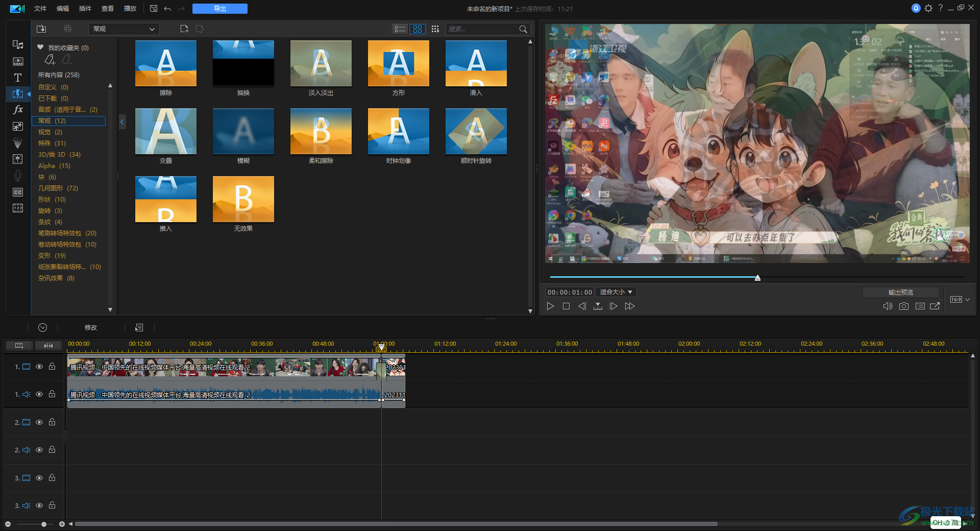Open the 插件 menu
This screenshot has height=531, width=980.
click(x=85, y=9)
